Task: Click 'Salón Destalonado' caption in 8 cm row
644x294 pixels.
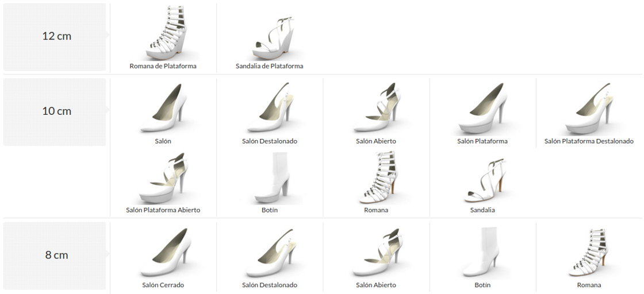Action: 270,285
